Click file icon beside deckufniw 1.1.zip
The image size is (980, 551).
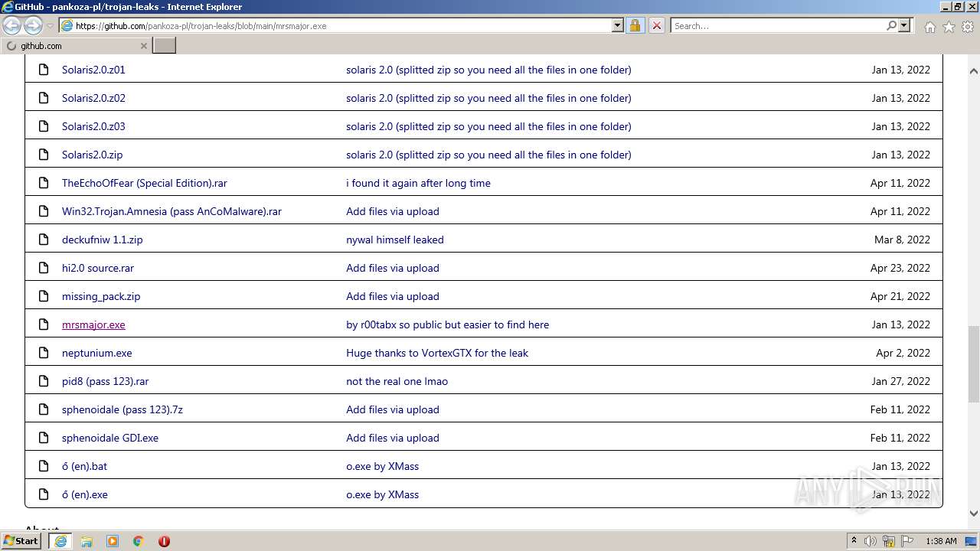click(44, 240)
